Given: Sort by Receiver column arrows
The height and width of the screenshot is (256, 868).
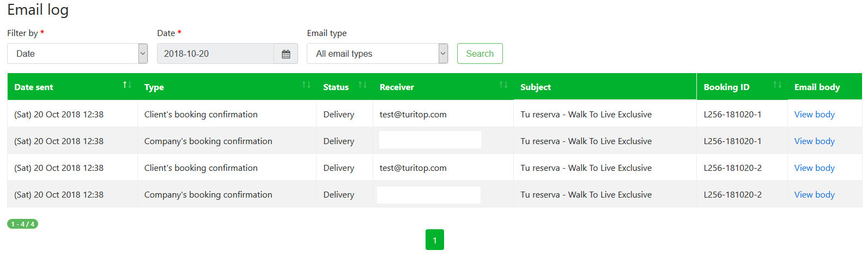Looking at the screenshot, I should pos(503,85).
